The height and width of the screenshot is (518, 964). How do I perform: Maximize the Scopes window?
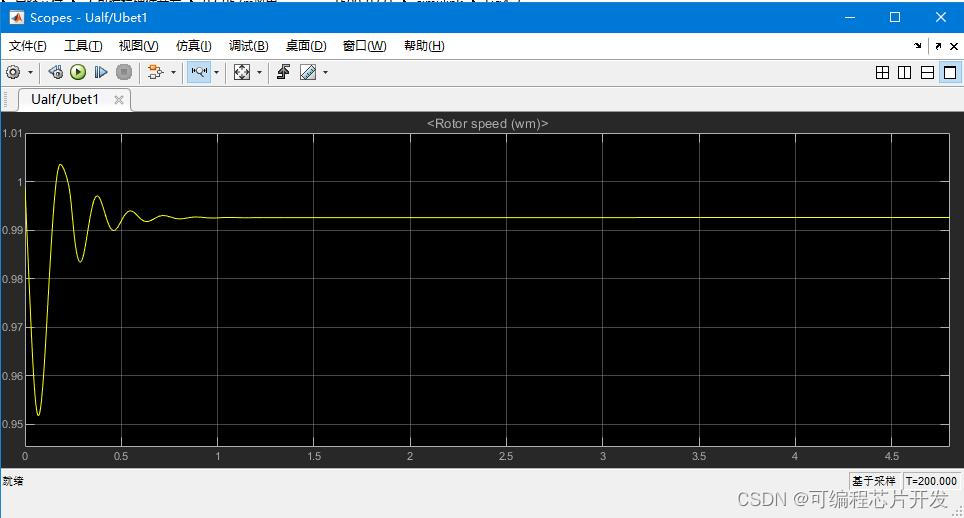(895, 17)
